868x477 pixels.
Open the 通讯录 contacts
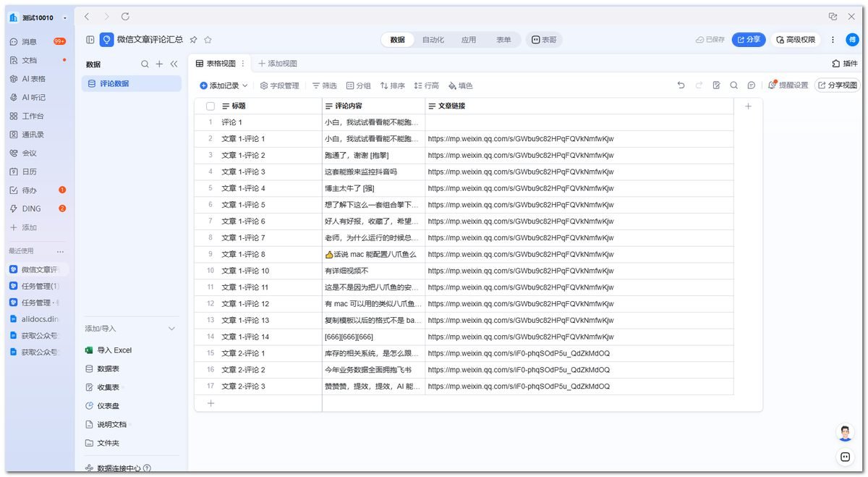(x=33, y=135)
